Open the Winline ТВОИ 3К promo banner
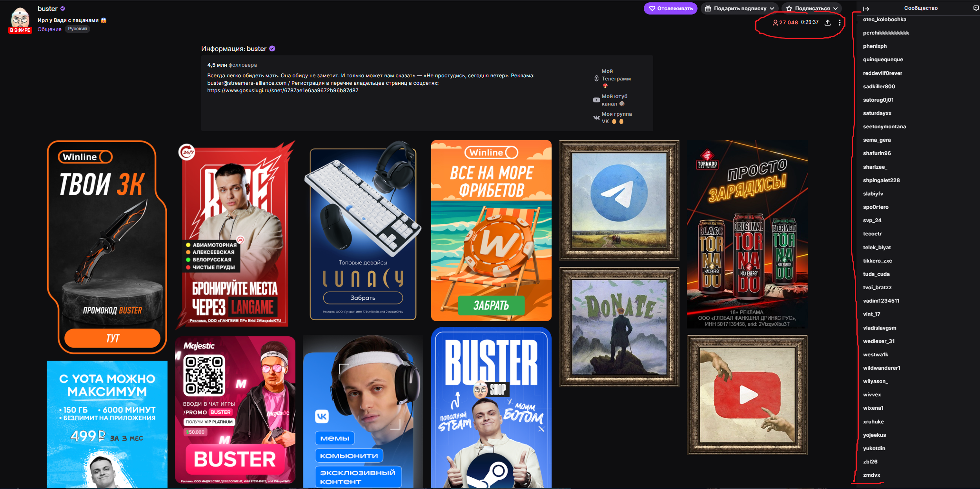Image resolution: width=980 pixels, height=489 pixels. tap(107, 247)
